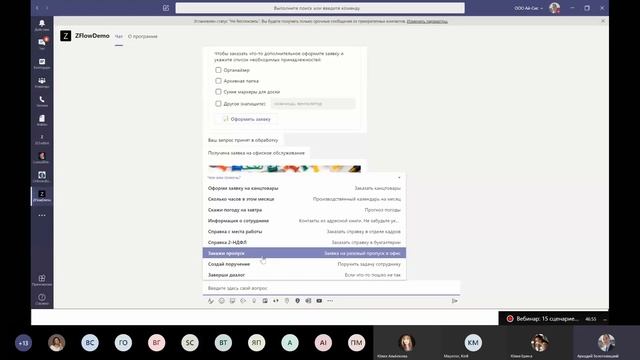Click the Оформить заявку button
This screenshot has width=640, height=360.
(x=247, y=119)
